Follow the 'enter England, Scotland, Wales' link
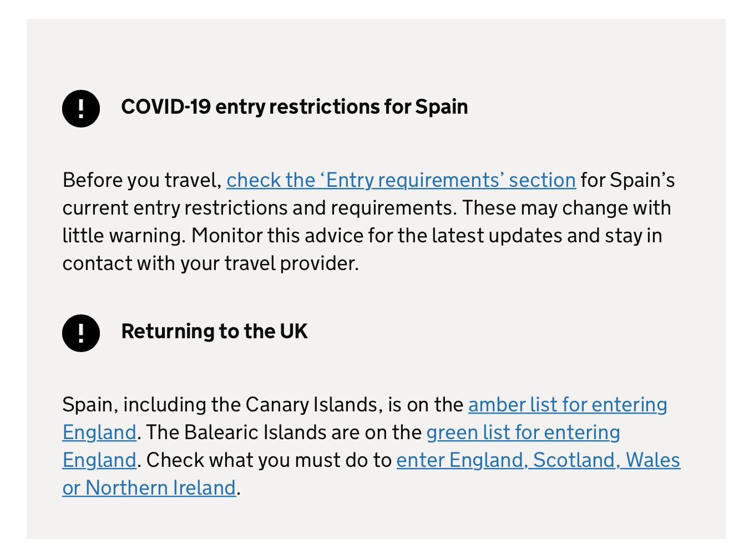The height and width of the screenshot is (560, 749). click(538, 460)
